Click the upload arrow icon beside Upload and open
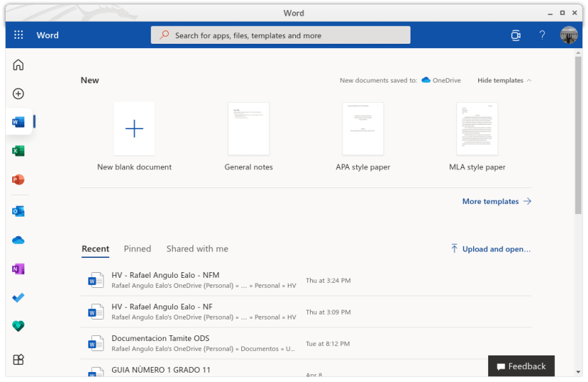The width and height of the screenshot is (588, 382). pos(454,249)
